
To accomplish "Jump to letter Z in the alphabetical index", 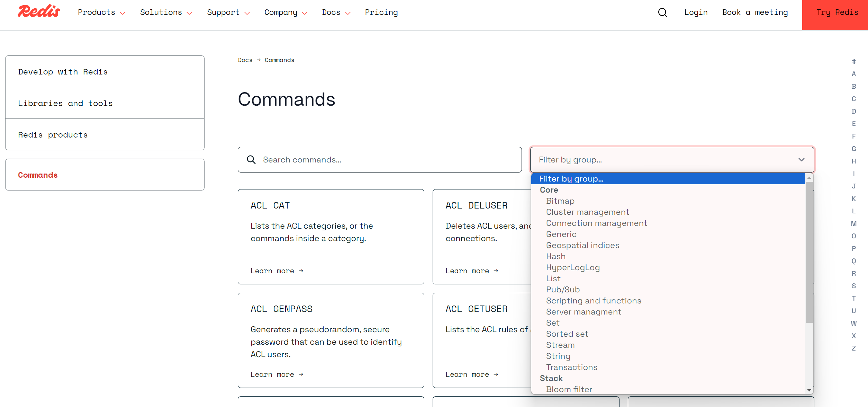I will (853, 348).
